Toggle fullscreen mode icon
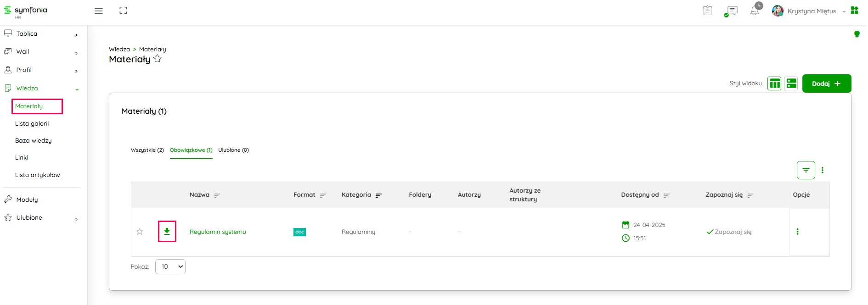 pos(123,11)
